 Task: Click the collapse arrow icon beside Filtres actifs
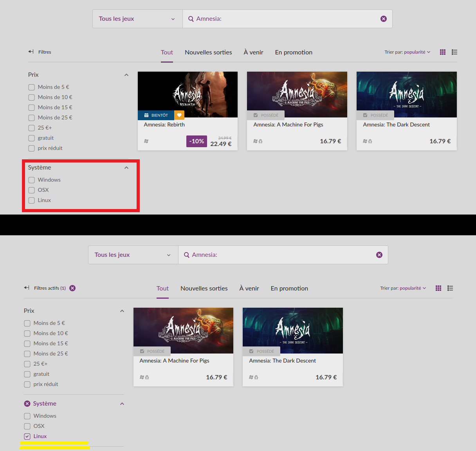[x=27, y=288]
